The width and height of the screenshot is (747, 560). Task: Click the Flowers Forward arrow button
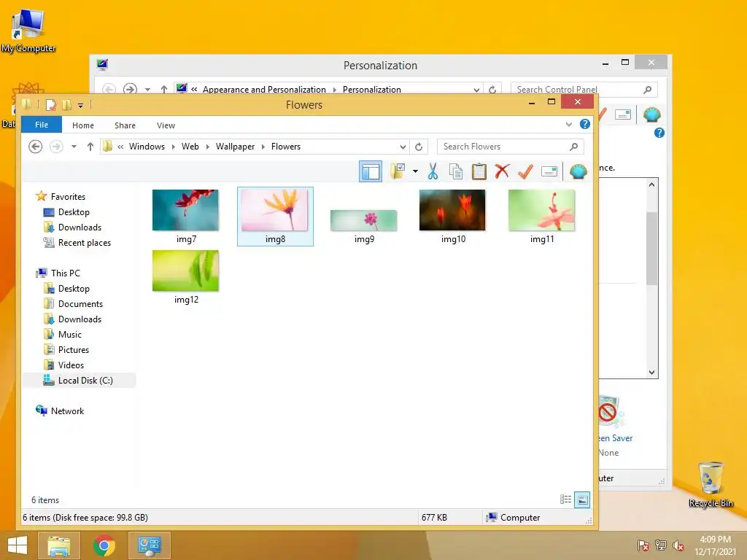click(x=56, y=147)
